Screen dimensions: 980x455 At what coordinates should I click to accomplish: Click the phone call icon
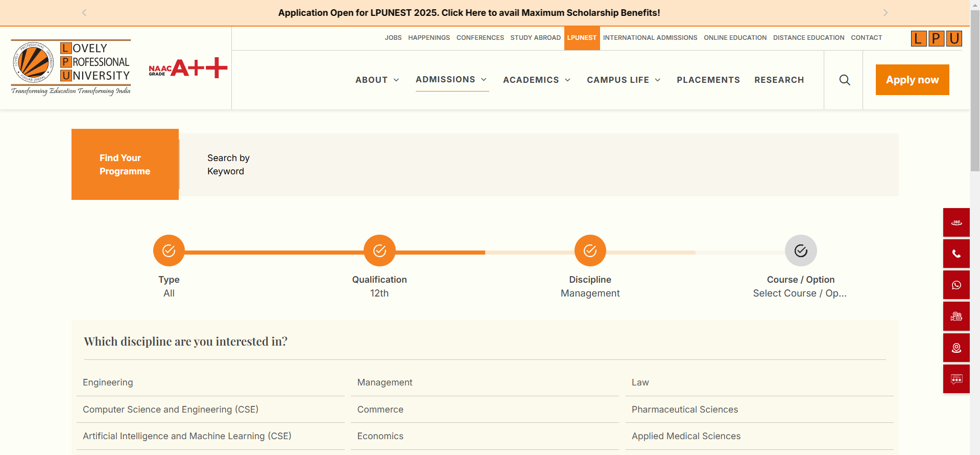pos(956,254)
